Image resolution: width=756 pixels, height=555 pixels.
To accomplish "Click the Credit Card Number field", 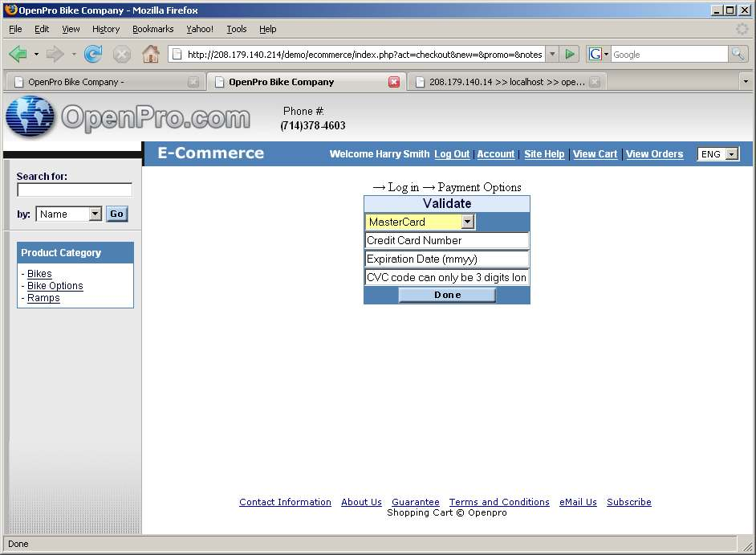I will [x=447, y=240].
